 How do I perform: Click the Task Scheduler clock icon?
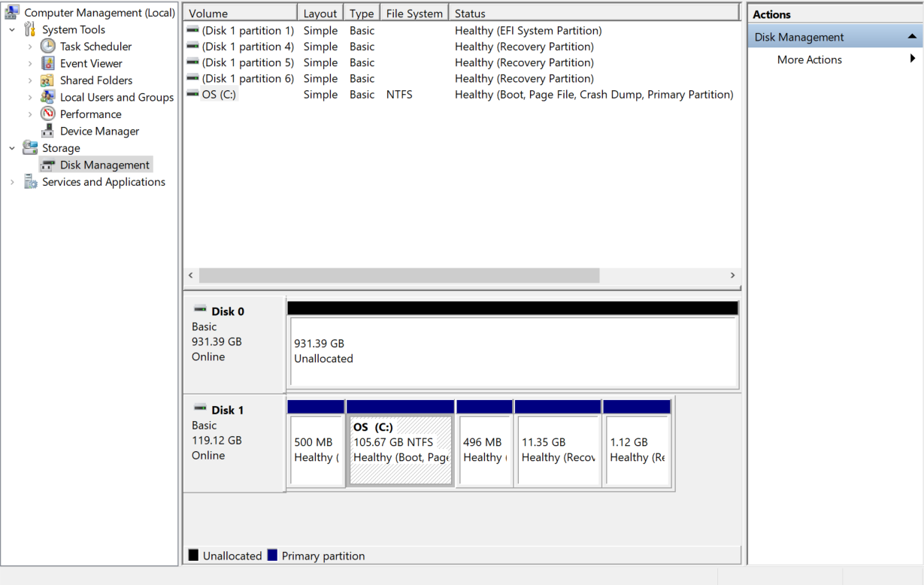(x=48, y=47)
